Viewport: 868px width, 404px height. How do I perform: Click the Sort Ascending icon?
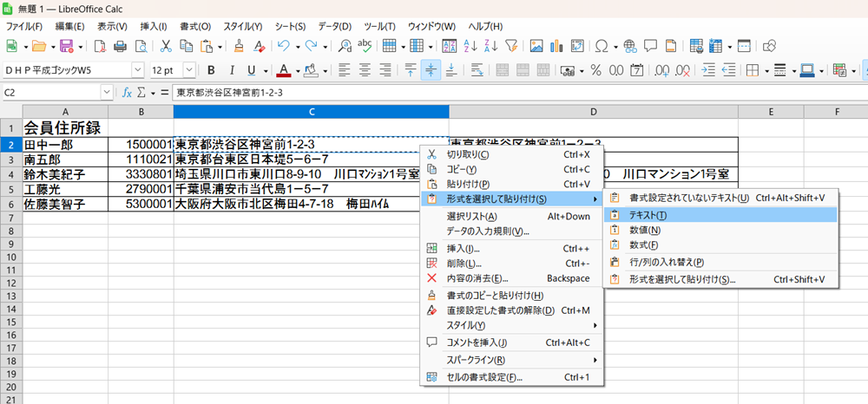[x=470, y=47]
